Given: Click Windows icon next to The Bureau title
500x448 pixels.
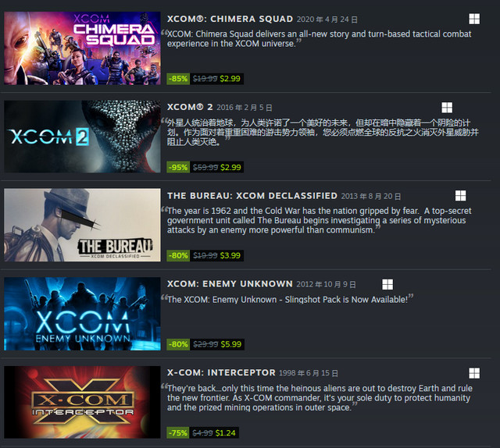Looking at the screenshot, I should click(460, 196).
